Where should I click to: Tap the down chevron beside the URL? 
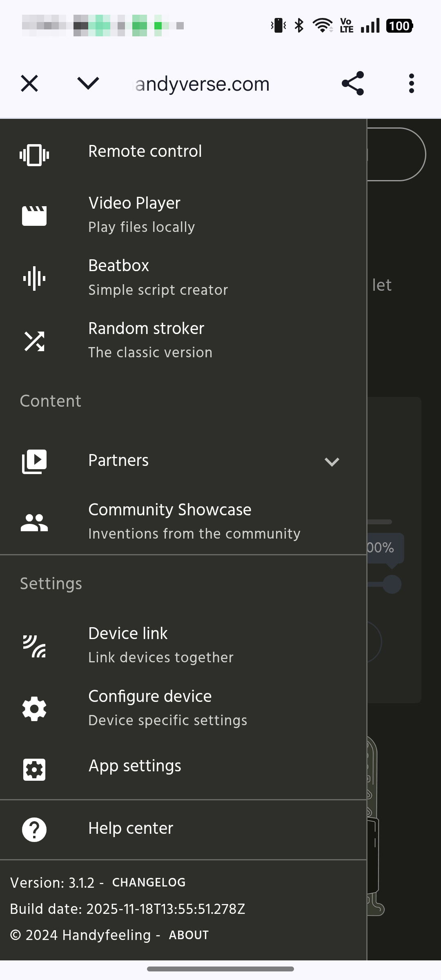pyautogui.click(x=88, y=84)
